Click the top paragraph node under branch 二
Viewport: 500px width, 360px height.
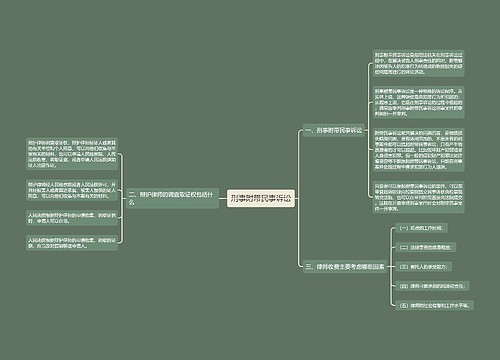pyautogui.click(x=72, y=154)
